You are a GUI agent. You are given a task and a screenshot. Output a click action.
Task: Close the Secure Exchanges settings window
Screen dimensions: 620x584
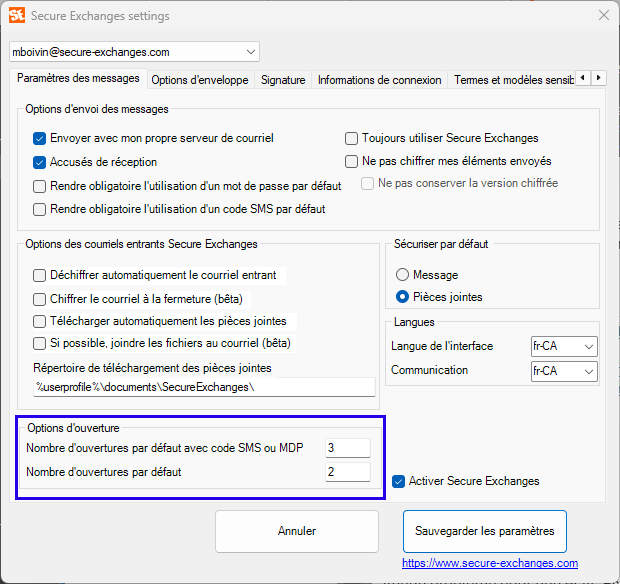tap(603, 15)
